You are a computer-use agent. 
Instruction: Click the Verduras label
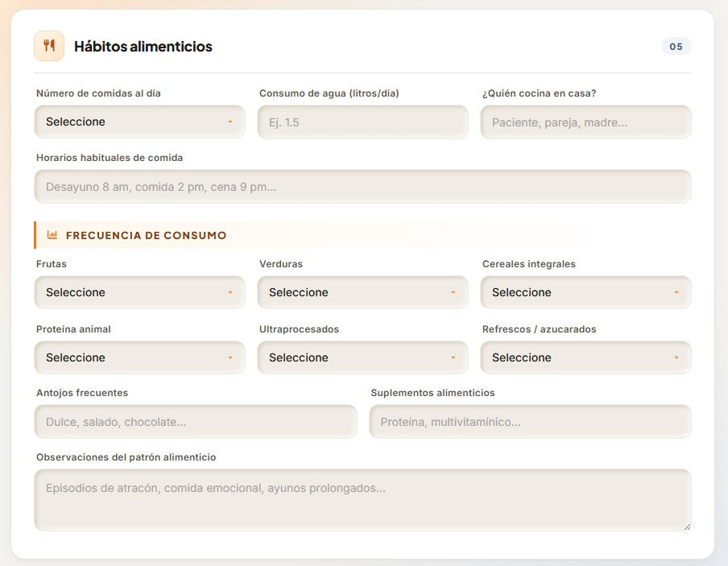281,264
